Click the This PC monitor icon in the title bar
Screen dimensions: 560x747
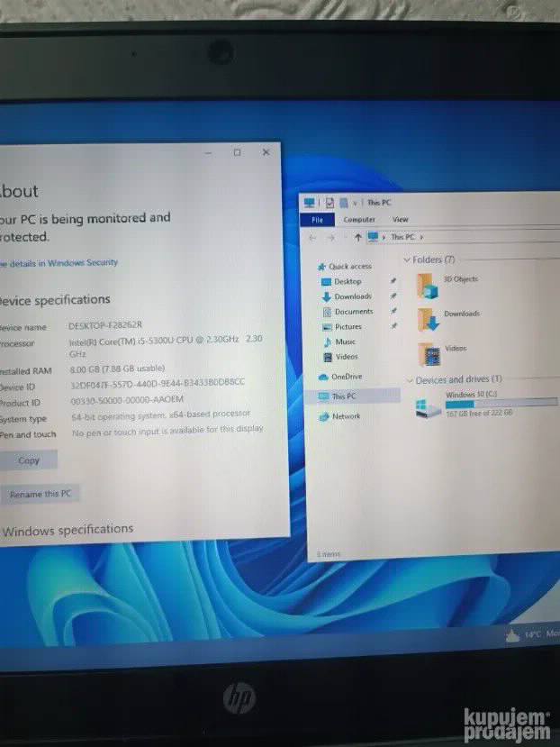[x=310, y=203]
